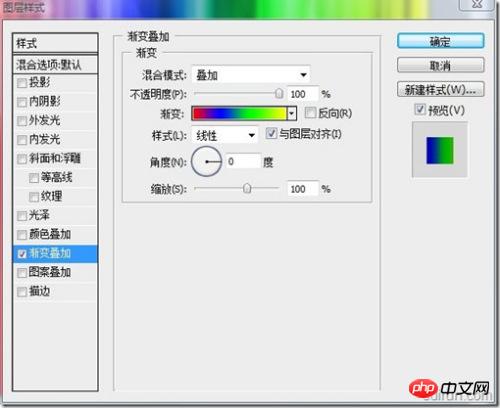Check the 颜色叠加 color overlay option
This screenshot has width=500, height=408.
coord(22,235)
